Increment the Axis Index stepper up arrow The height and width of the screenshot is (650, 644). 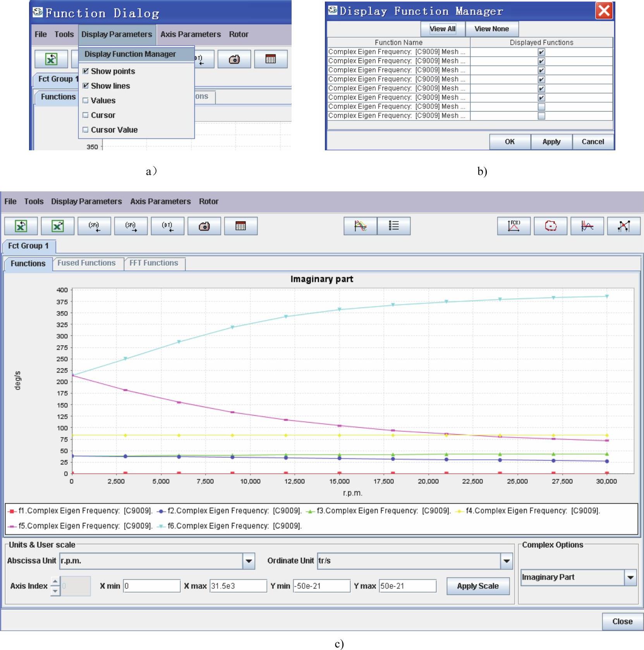pyautogui.click(x=55, y=582)
